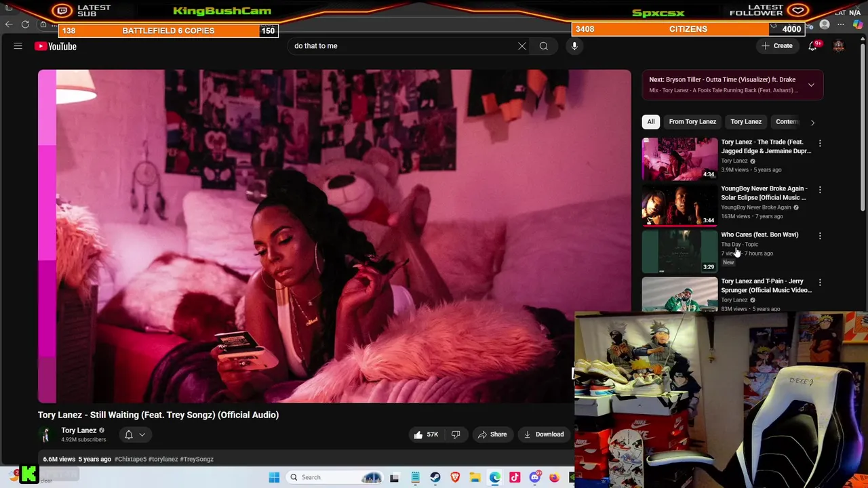Open Firefox from the taskbar
Screen dimensions: 868x488
coord(555,477)
